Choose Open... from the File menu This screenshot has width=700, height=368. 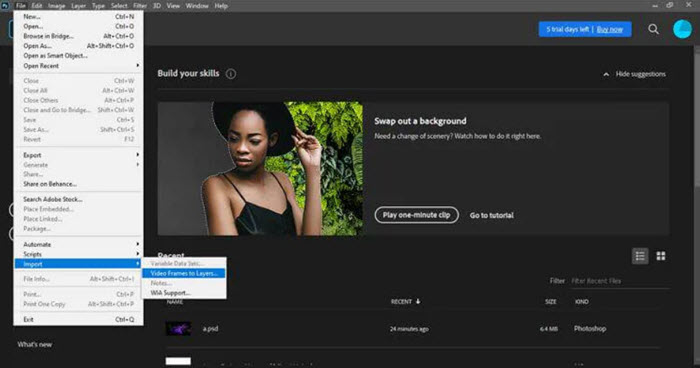(x=78, y=26)
